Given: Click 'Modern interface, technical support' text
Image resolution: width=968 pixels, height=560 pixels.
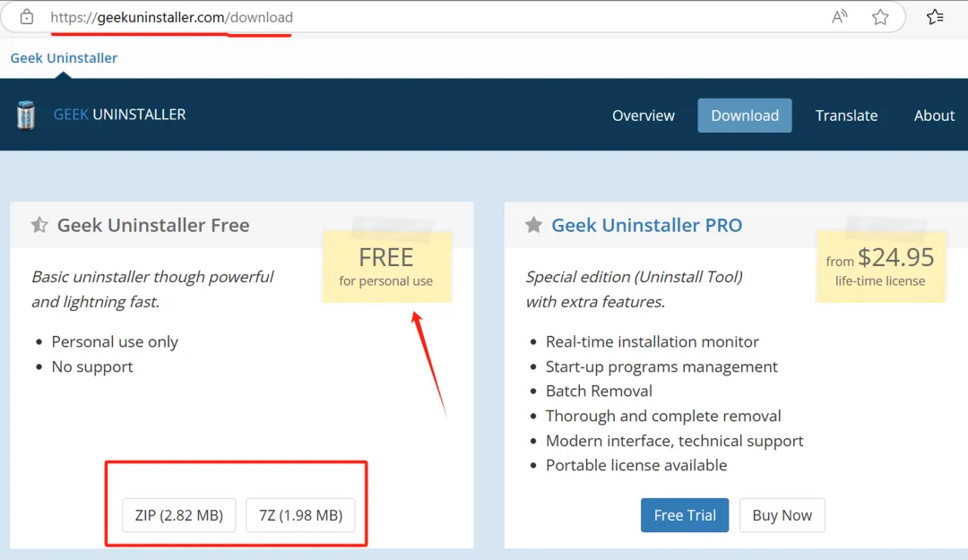Looking at the screenshot, I should (x=674, y=441).
